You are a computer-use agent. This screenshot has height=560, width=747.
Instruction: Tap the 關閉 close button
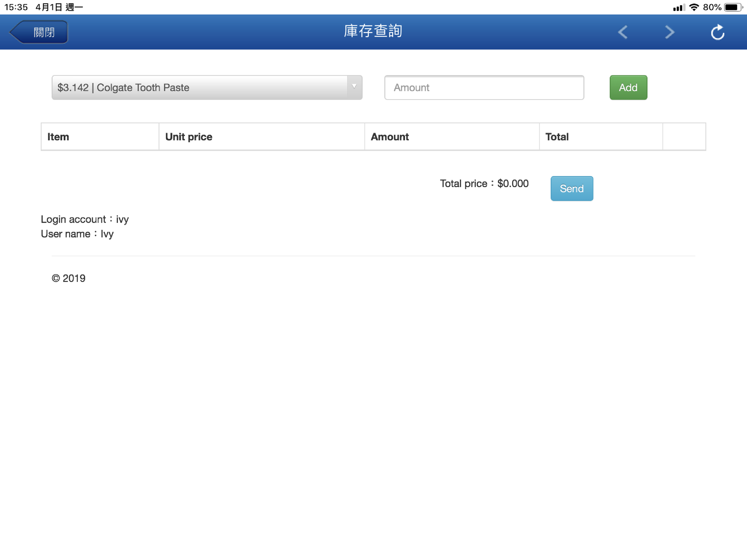pos(39,32)
